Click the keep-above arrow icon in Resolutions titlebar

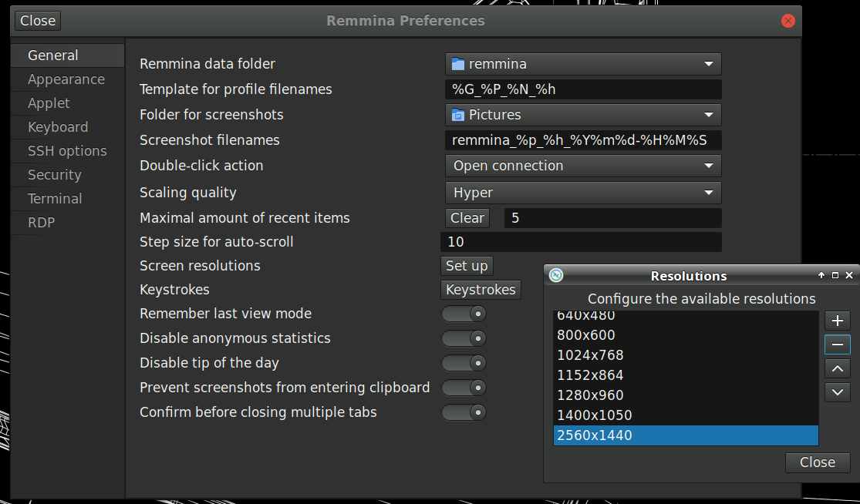(821, 275)
